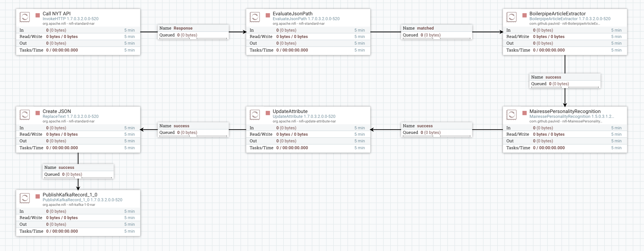
Task: Click the Out row of PublishKafkaRecord_1_0
Action: (78, 224)
